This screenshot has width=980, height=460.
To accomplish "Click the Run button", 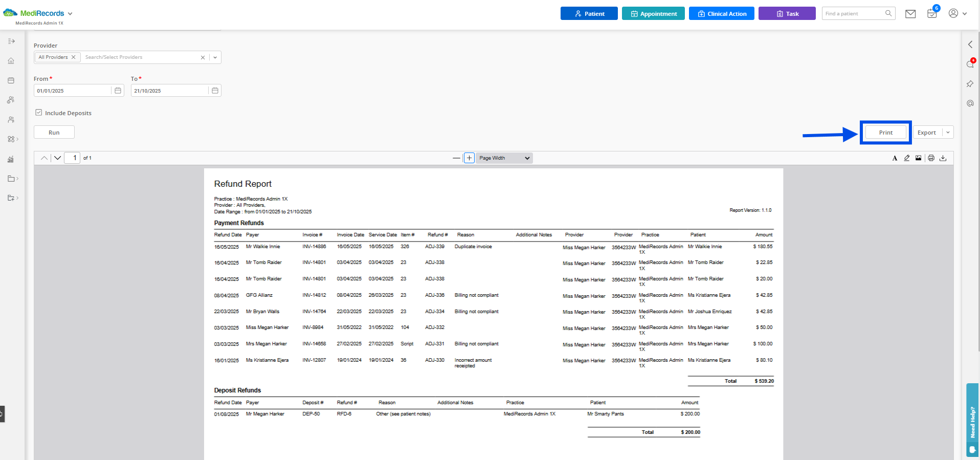I will coord(54,133).
